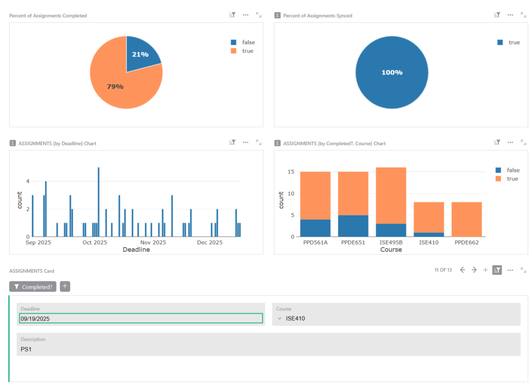Open three-dot menu for Percent of Assignments Synced

(x=510, y=15)
